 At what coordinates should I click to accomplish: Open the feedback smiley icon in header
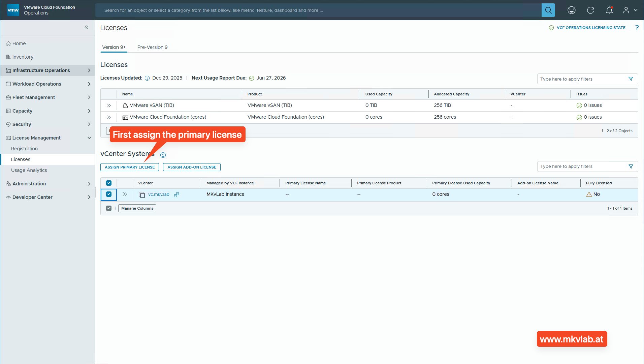click(572, 10)
